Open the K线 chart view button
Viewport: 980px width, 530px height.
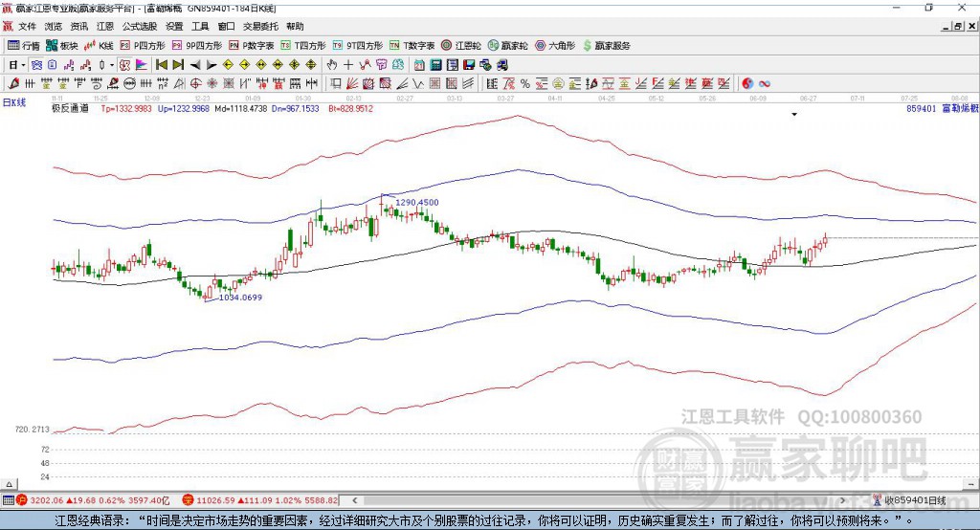(99, 46)
